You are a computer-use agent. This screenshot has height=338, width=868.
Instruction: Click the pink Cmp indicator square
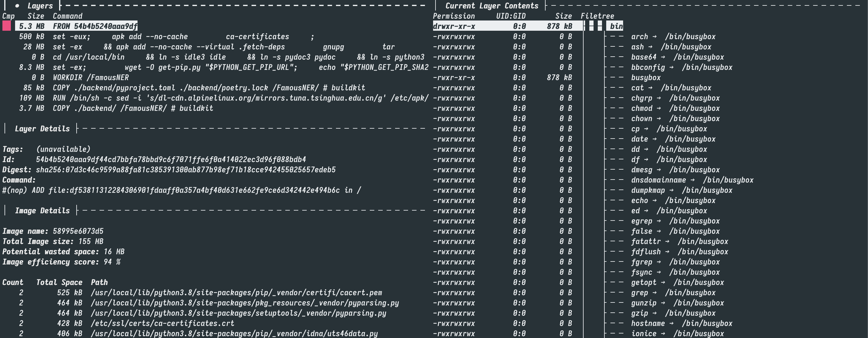(x=6, y=26)
